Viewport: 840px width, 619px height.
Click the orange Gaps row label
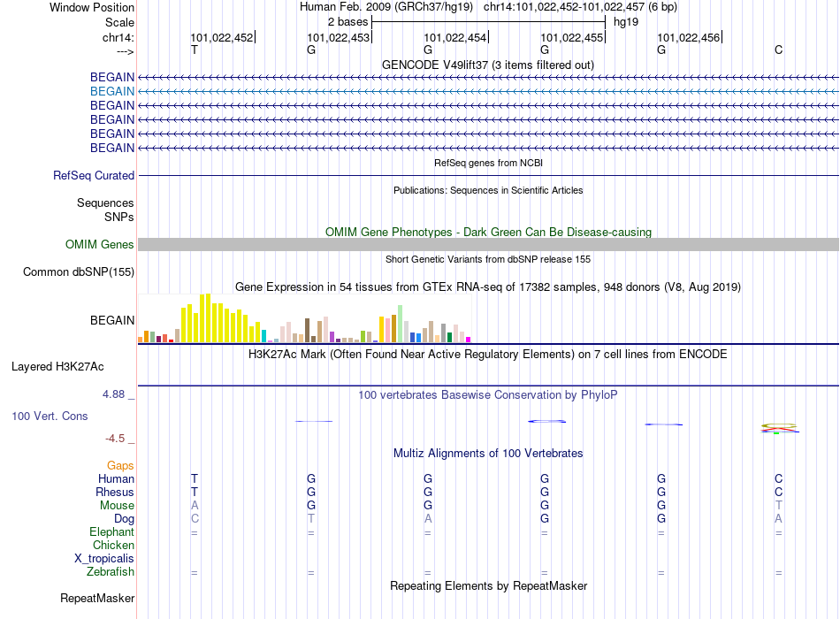120,466
